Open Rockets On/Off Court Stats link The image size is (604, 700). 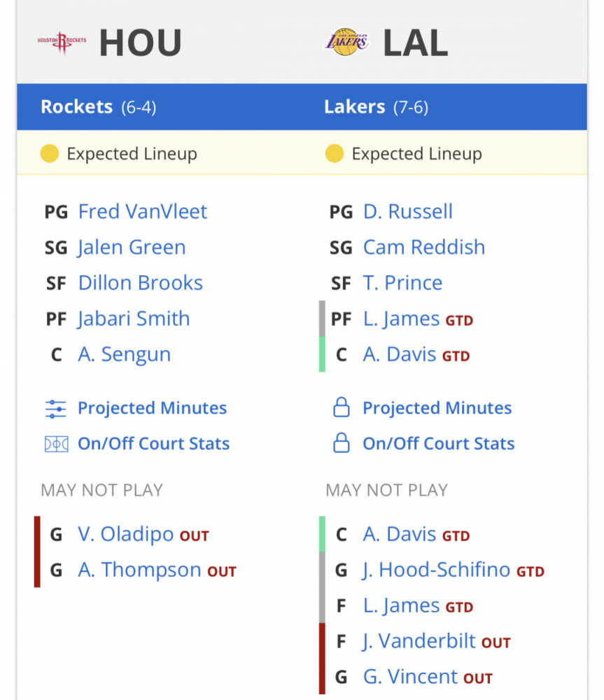click(153, 444)
